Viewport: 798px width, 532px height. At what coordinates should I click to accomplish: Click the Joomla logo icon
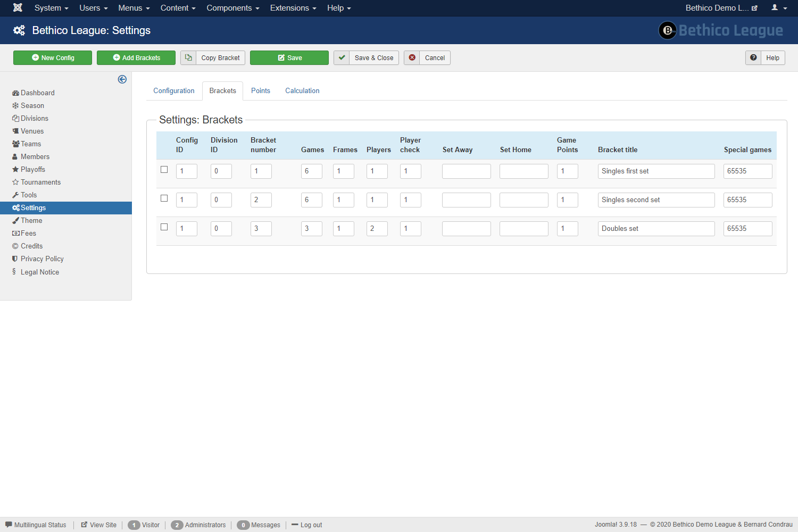click(18, 8)
